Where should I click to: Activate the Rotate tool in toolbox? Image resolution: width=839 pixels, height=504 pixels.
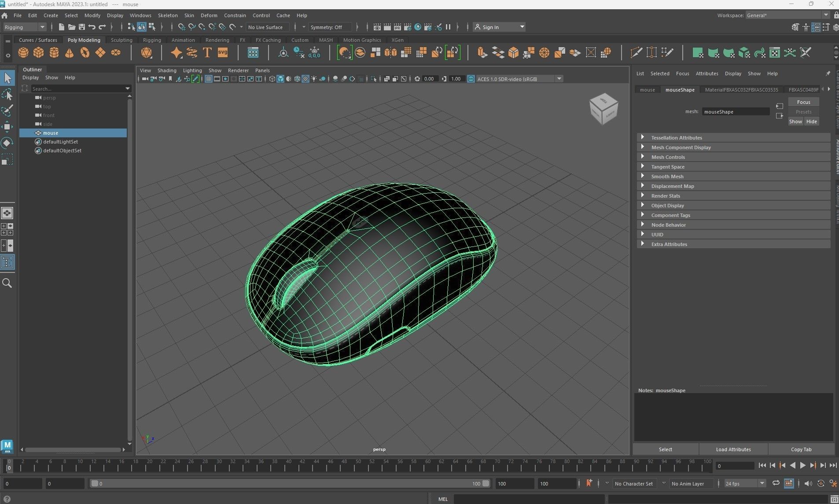click(x=7, y=143)
